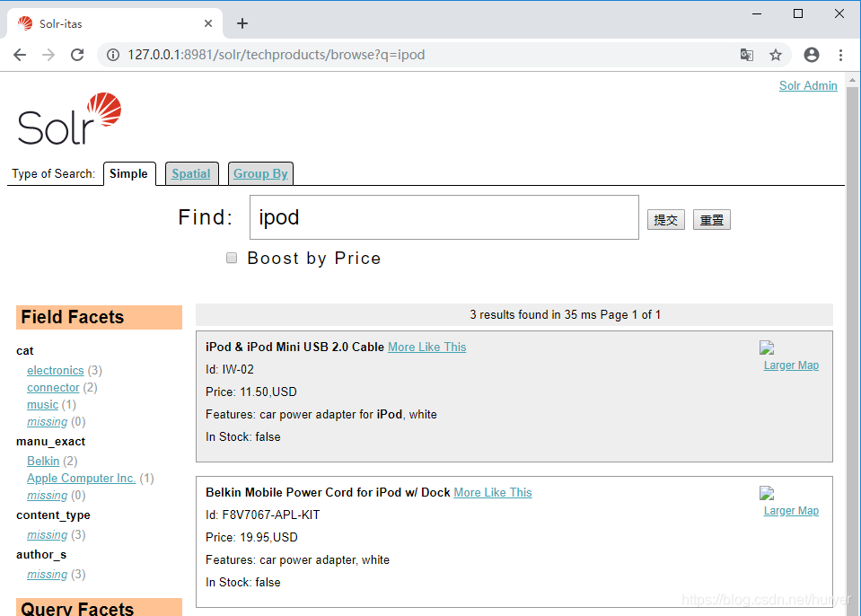Click the title 'iPod & iPod Mini USB 2.0 Cable'
This screenshot has width=861, height=616.
pyautogui.click(x=294, y=347)
